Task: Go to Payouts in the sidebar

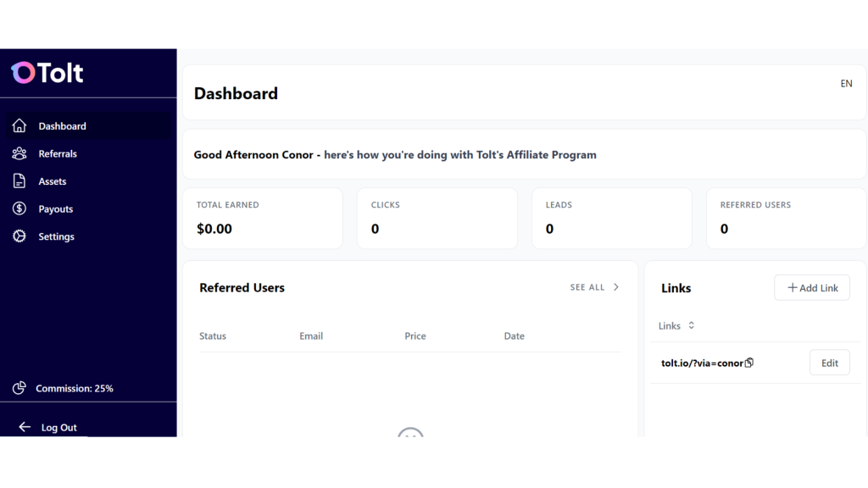Action: [56, 208]
